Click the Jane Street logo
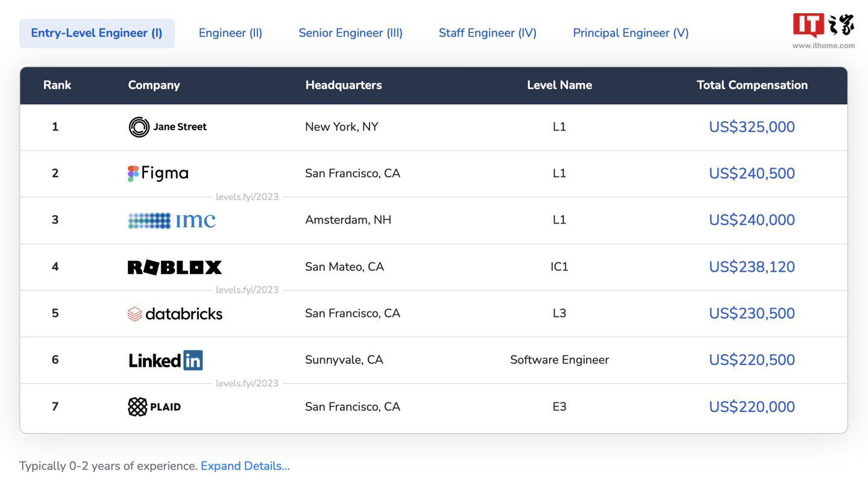 (168, 127)
